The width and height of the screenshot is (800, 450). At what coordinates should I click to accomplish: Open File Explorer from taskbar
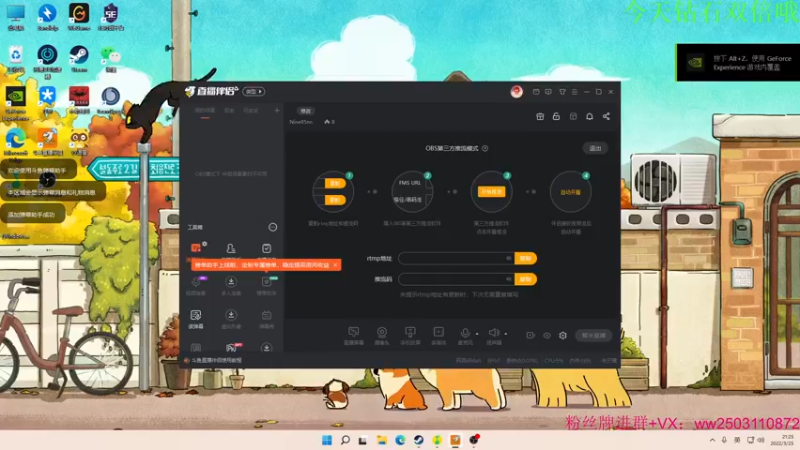(x=382, y=440)
